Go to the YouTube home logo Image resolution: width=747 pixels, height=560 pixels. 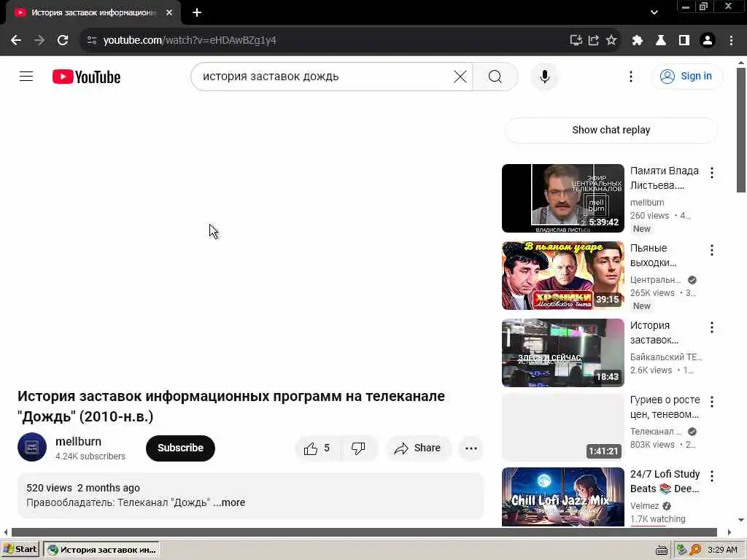(86, 77)
